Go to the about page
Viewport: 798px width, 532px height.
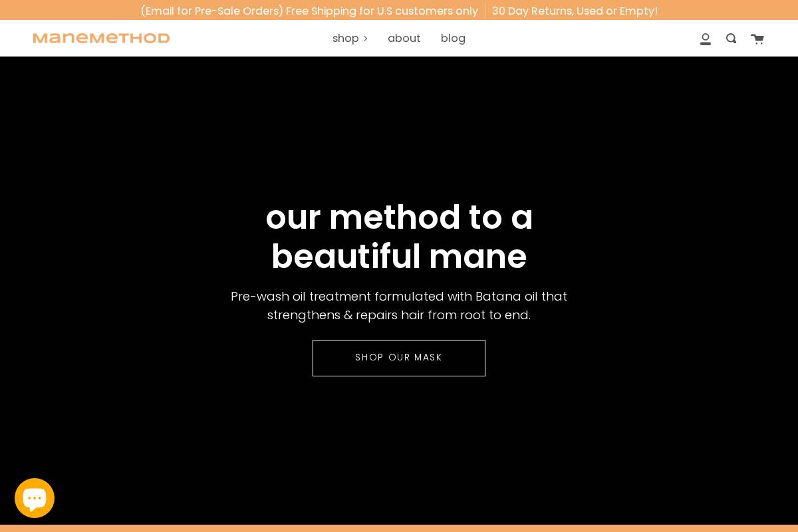click(x=404, y=38)
